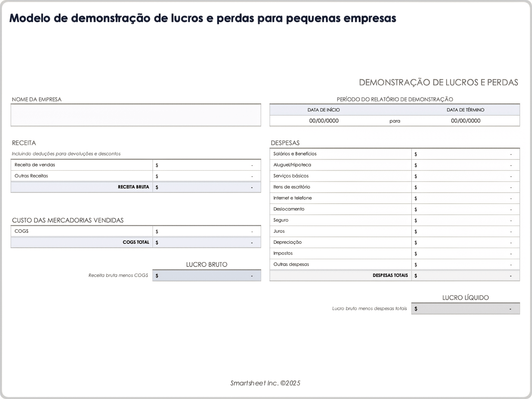The height and width of the screenshot is (399, 532).
Task: Click the Salários e Benefícios amount cell
Action: pos(465,154)
